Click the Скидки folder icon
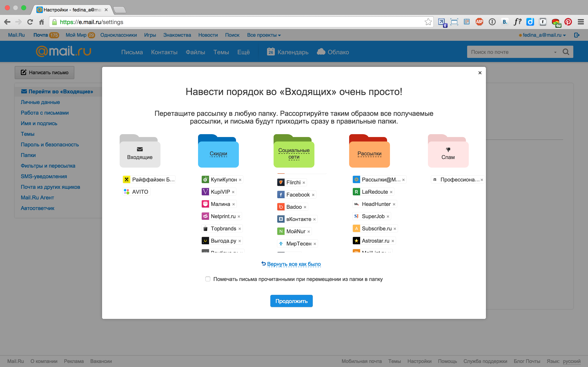588x367 pixels. coord(218,150)
